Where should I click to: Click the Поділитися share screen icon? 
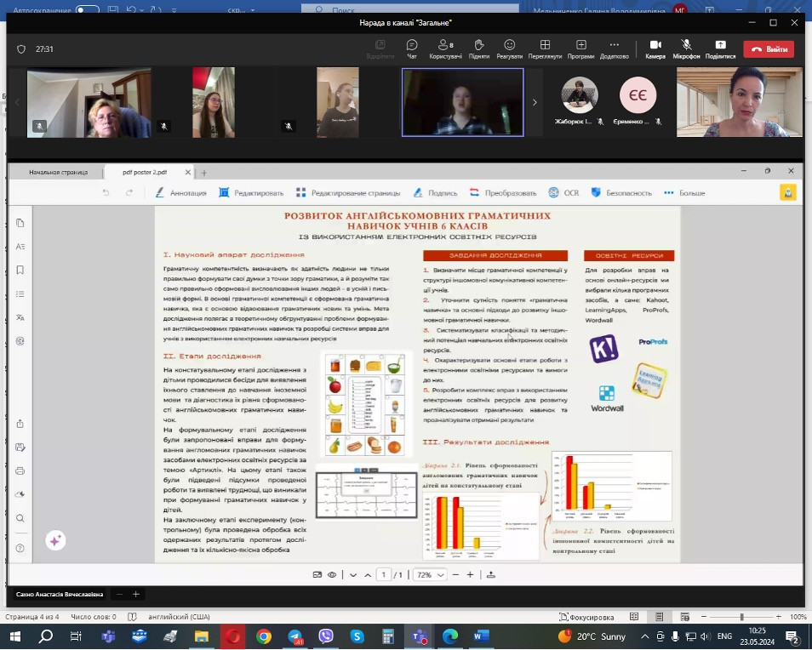(x=720, y=48)
